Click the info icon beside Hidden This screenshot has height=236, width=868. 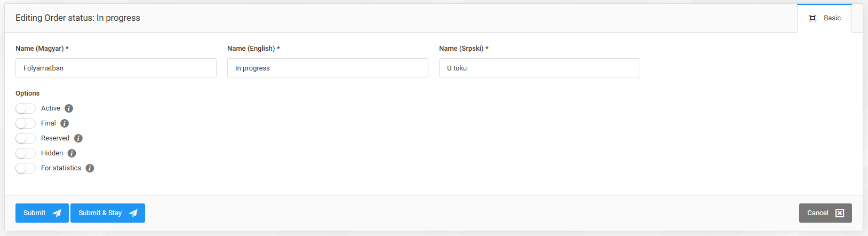[72, 153]
